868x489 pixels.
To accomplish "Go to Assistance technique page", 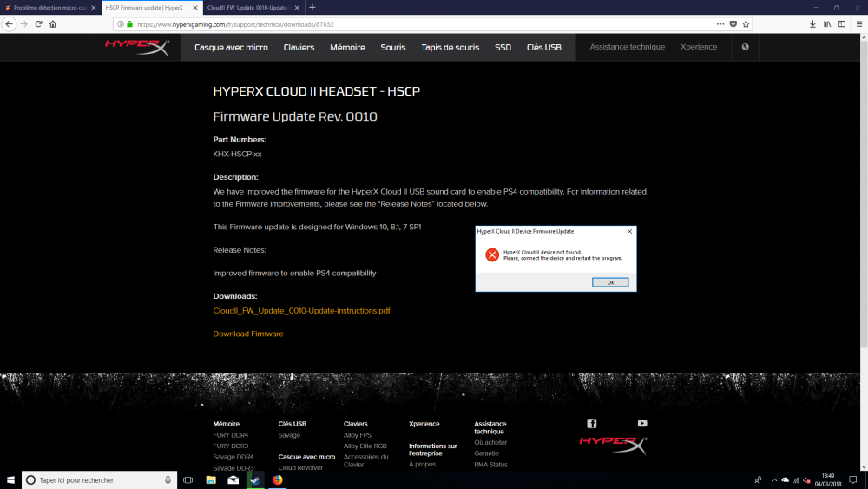I will click(x=628, y=47).
